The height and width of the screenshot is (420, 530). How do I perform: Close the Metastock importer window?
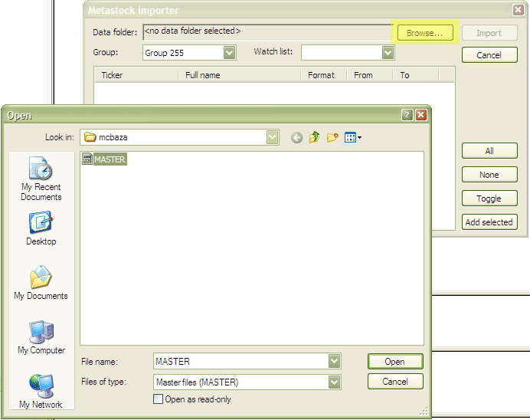coord(519,10)
